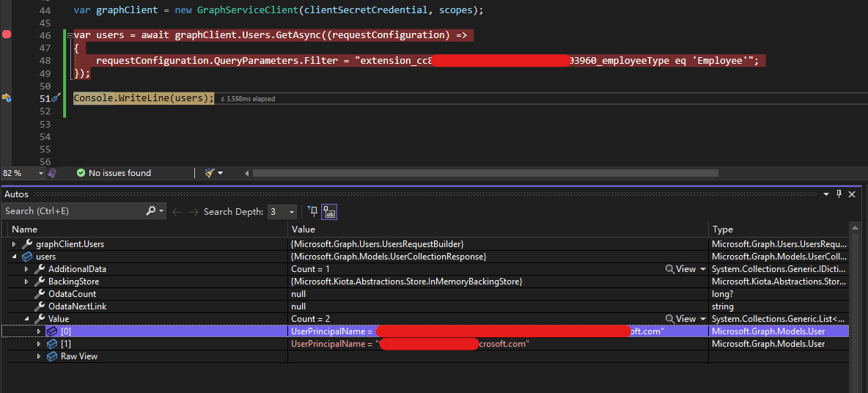Click the wrench icon for graphClient.Users
Image resolution: width=868 pixels, height=393 pixels.
point(26,244)
